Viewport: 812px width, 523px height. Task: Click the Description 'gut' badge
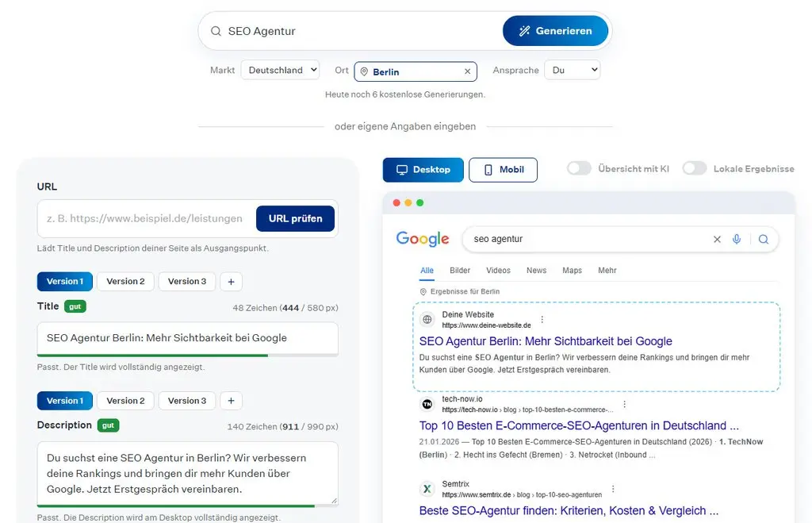(108, 425)
